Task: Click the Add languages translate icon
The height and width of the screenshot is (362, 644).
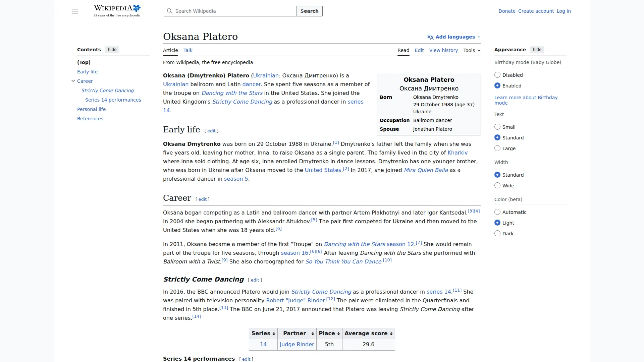Action: 430,37
